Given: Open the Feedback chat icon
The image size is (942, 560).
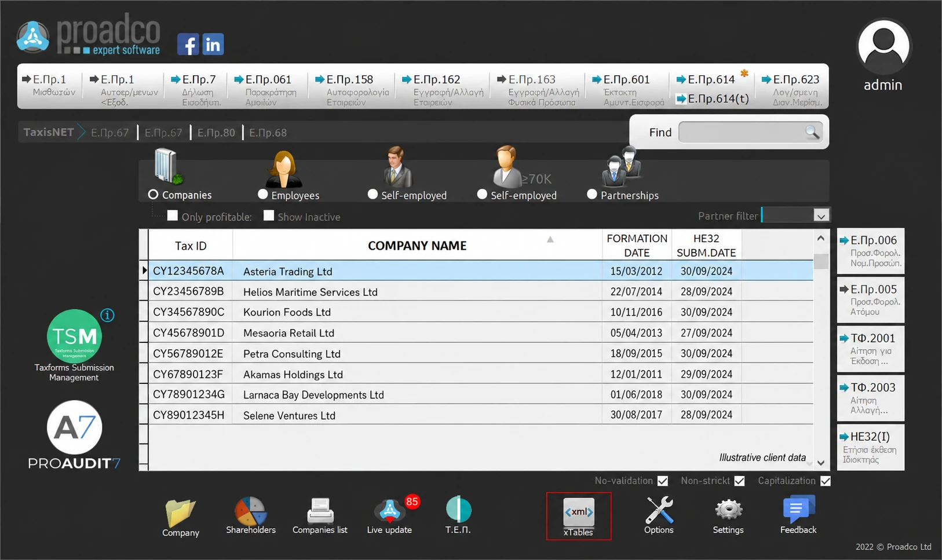Looking at the screenshot, I should (798, 509).
